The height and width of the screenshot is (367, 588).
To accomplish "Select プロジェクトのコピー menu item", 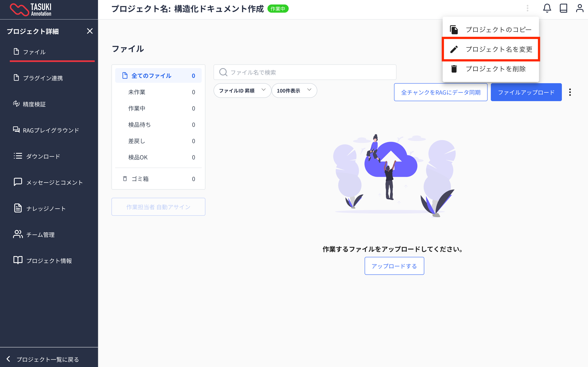I will click(498, 30).
